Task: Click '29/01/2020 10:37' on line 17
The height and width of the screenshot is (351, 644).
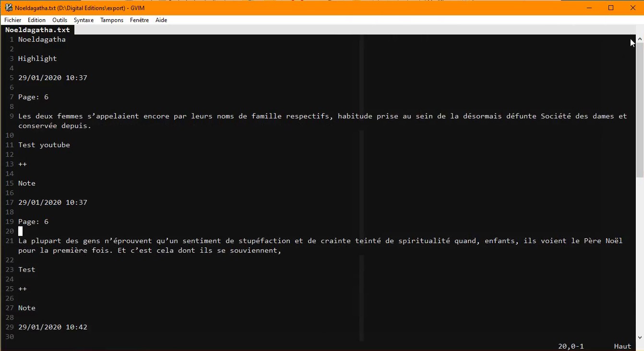Action: click(53, 202)
